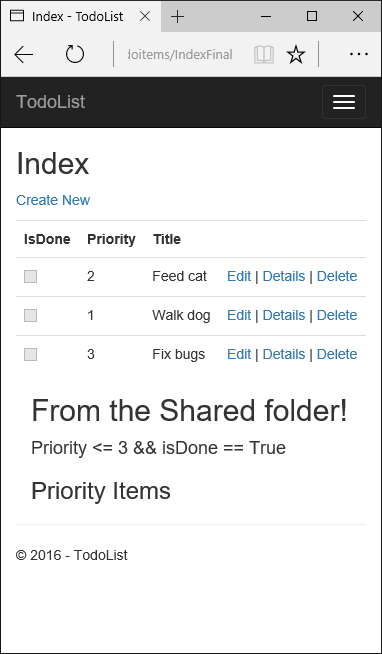Open a new tab with plus
Screen dimensions: 382x654
[x=178, y=17]
